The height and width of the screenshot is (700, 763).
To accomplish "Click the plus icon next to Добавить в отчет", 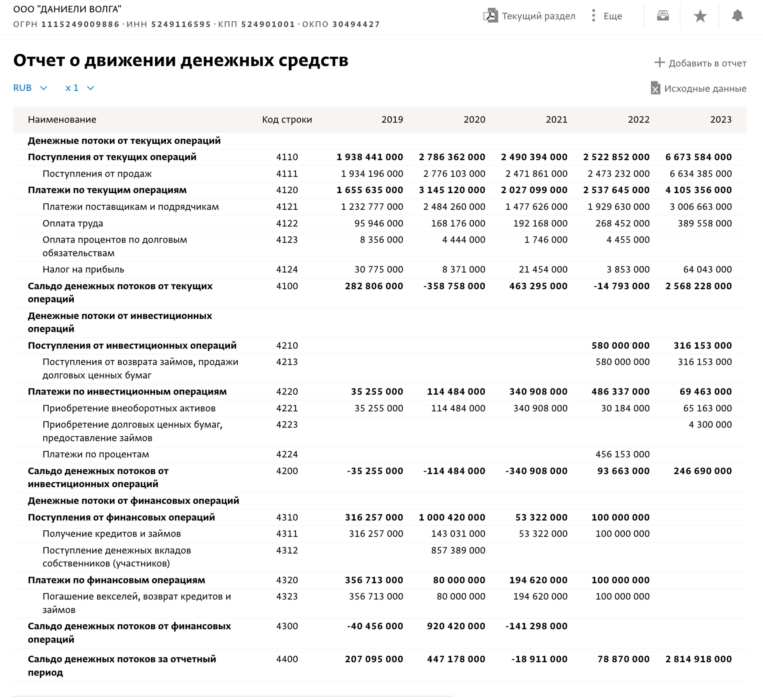I will point(659,63).
